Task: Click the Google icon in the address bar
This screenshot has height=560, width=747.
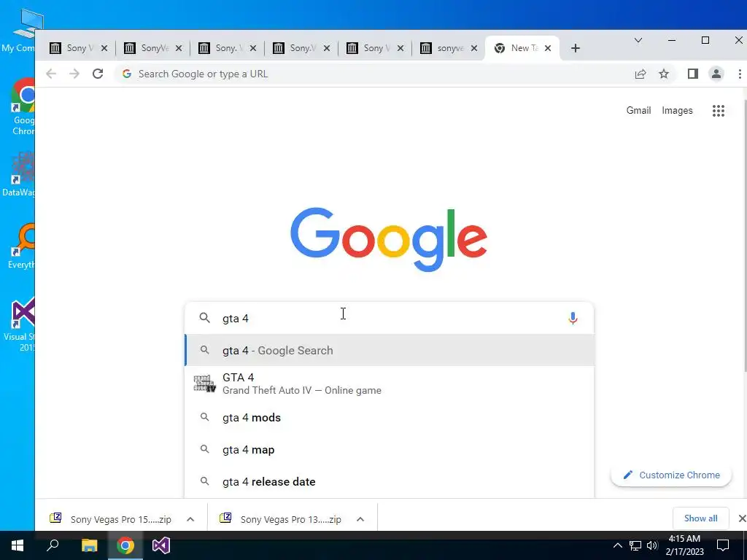Action: [127, 74]
